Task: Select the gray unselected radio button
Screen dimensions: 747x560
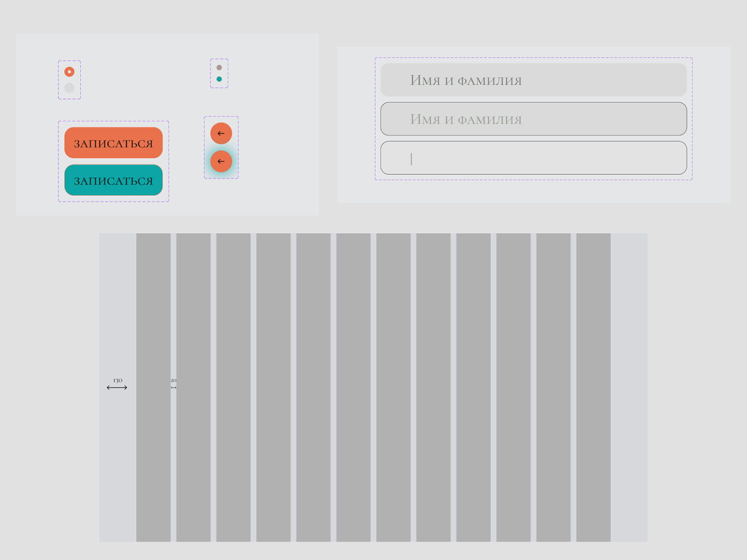Action: (69, 88)
